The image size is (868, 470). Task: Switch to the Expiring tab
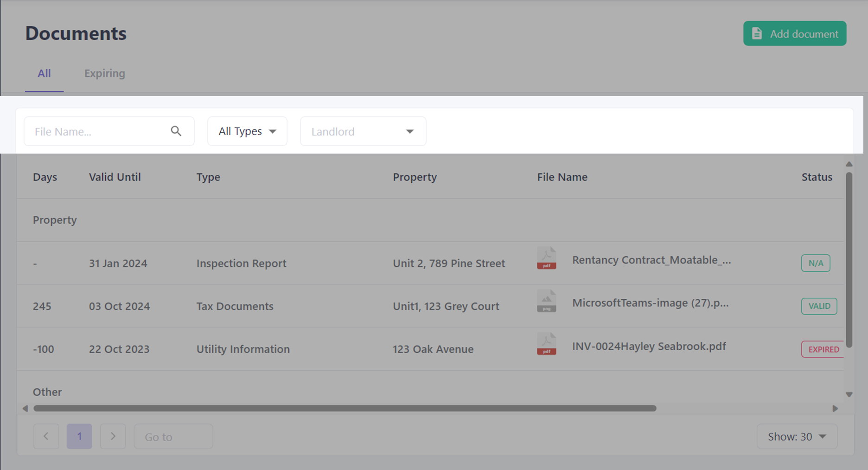tap(104, 73)
